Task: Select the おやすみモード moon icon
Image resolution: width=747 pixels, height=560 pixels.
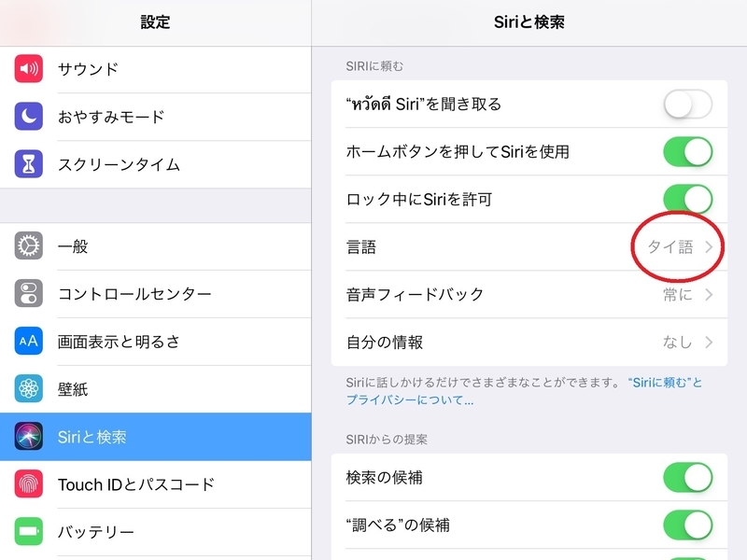Action: [27, 117]
